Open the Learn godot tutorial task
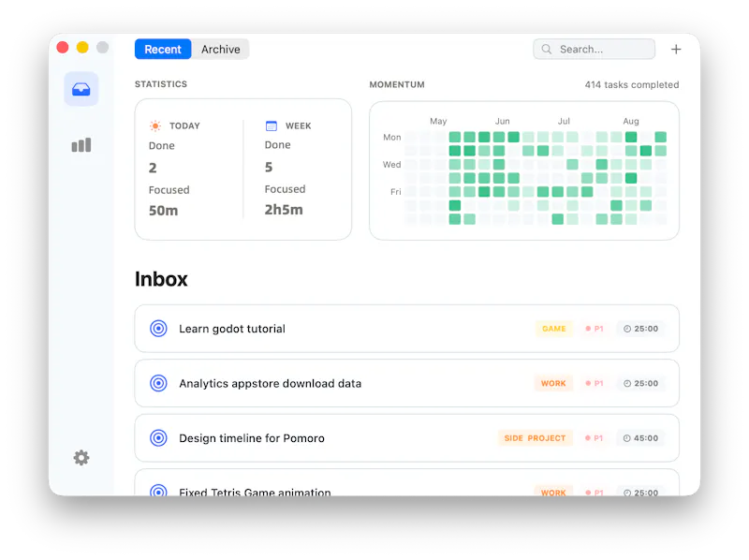The image size is (749, 560). click(x=407, y=329)
